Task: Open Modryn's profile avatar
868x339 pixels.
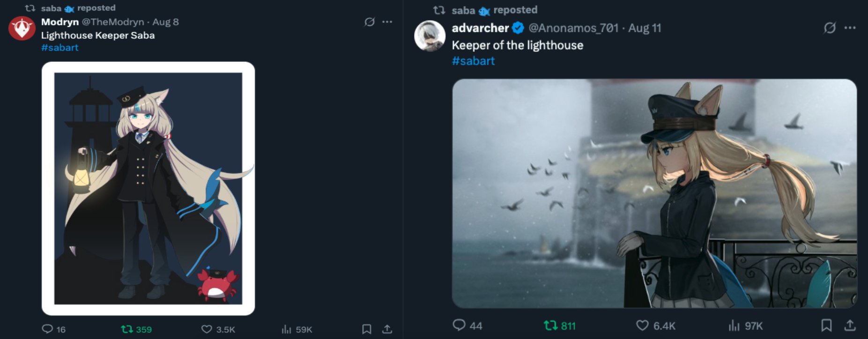Action: (22, 29)
